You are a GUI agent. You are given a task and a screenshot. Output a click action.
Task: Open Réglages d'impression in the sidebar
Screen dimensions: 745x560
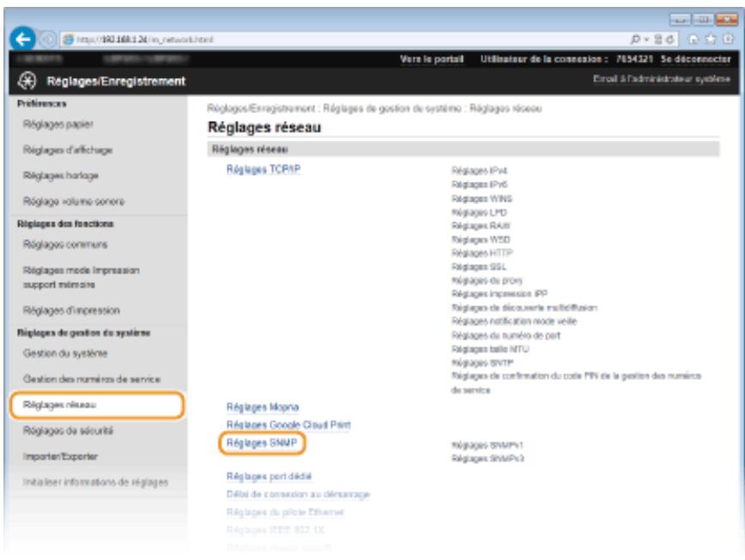(71, 310)
